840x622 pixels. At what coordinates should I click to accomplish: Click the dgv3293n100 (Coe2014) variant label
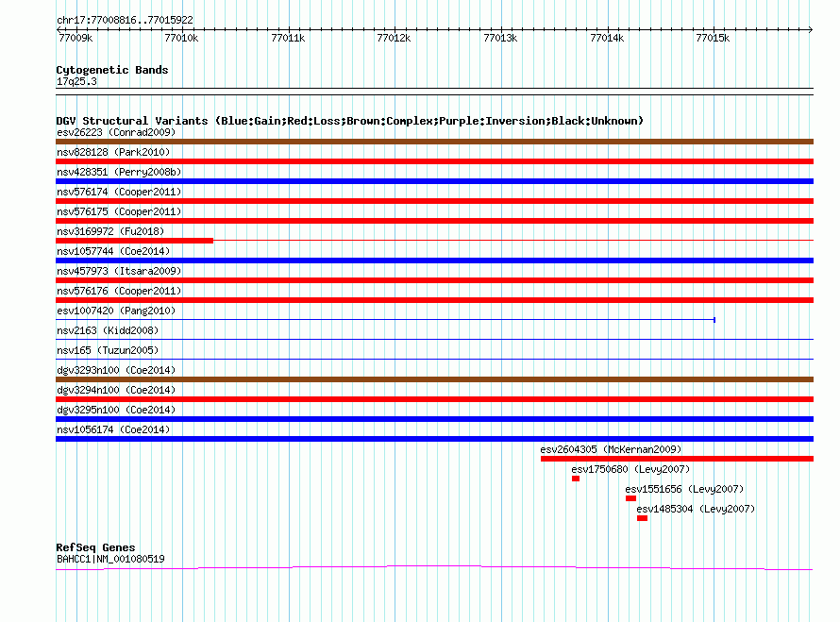point(115,370)
